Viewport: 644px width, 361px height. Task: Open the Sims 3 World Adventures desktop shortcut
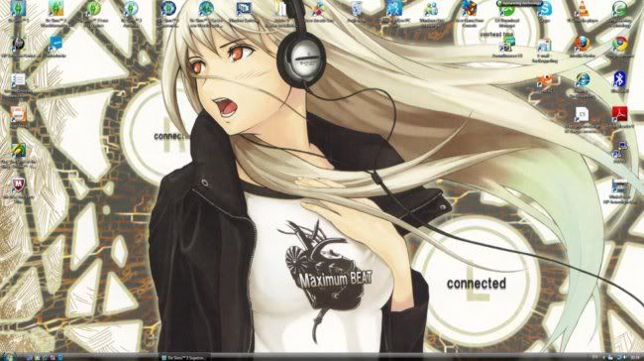(55, 13)
